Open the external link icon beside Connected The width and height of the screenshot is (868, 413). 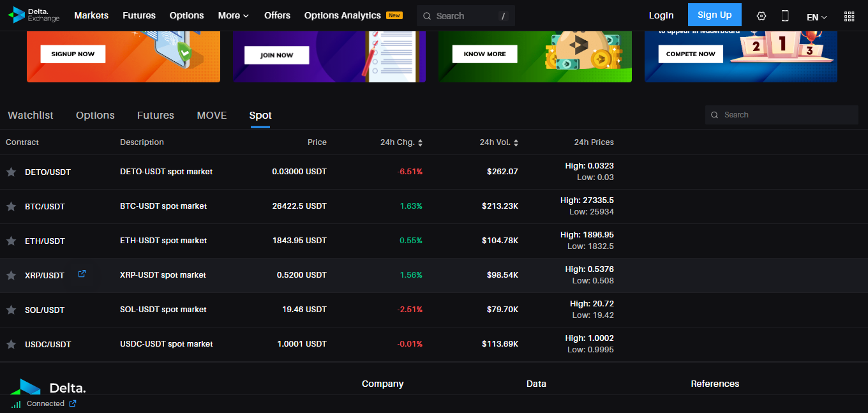73,403
